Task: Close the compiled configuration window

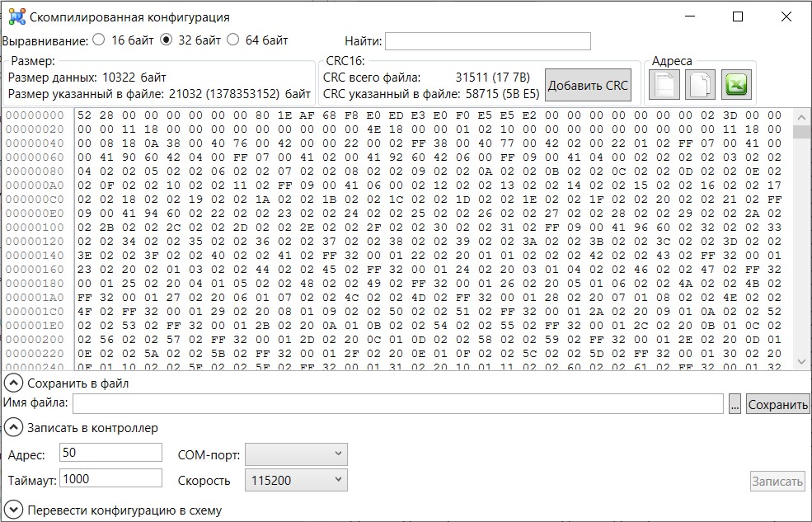Action: coord(786,16)
